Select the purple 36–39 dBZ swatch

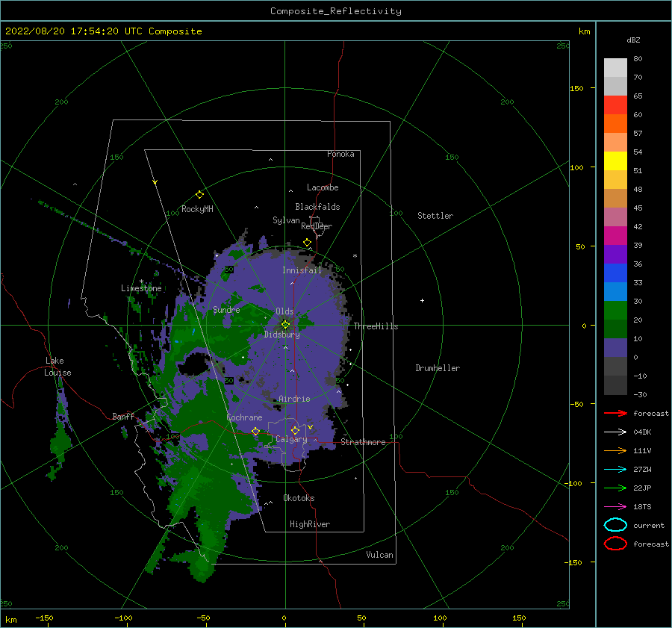(x=615, y=254)
